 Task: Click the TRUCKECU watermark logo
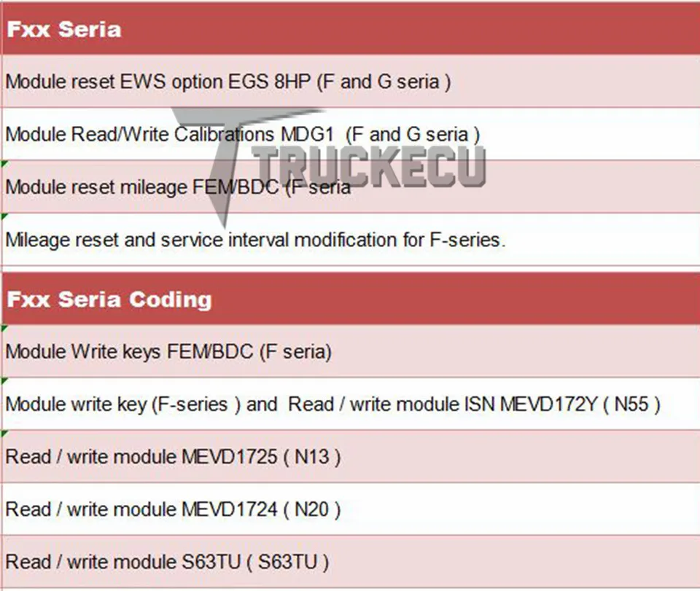369,166
